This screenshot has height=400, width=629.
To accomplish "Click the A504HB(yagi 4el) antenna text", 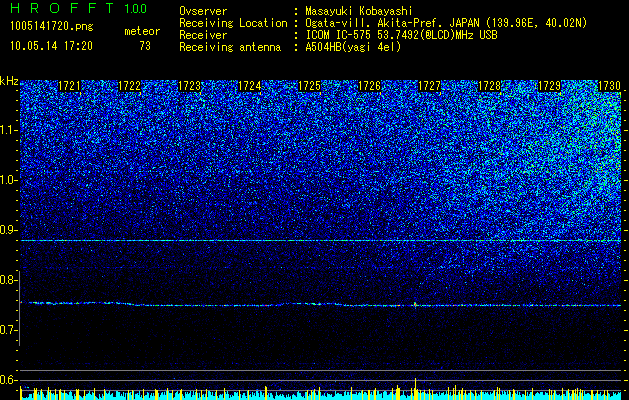I will pos(353,47).
